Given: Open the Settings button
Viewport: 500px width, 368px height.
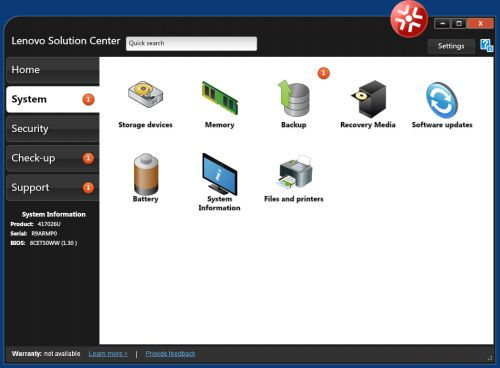Looking at the screenshot, I should tap(451, 46).
